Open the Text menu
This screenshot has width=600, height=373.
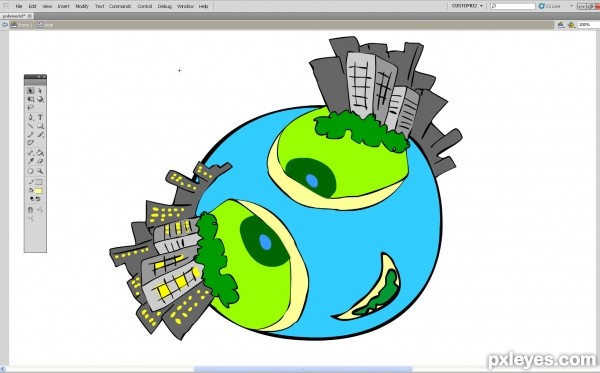point(99,7)
